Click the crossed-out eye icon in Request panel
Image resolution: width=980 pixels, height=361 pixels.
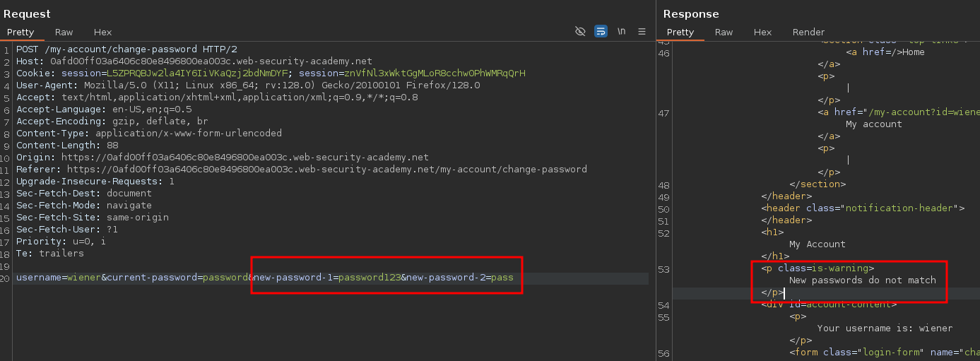click(580, 32)
